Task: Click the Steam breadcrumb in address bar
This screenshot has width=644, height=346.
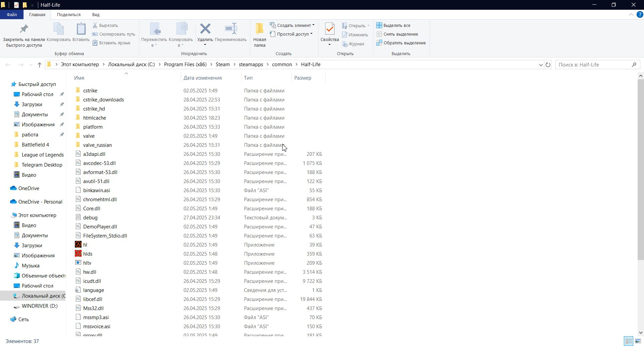Action: (222, 64)
